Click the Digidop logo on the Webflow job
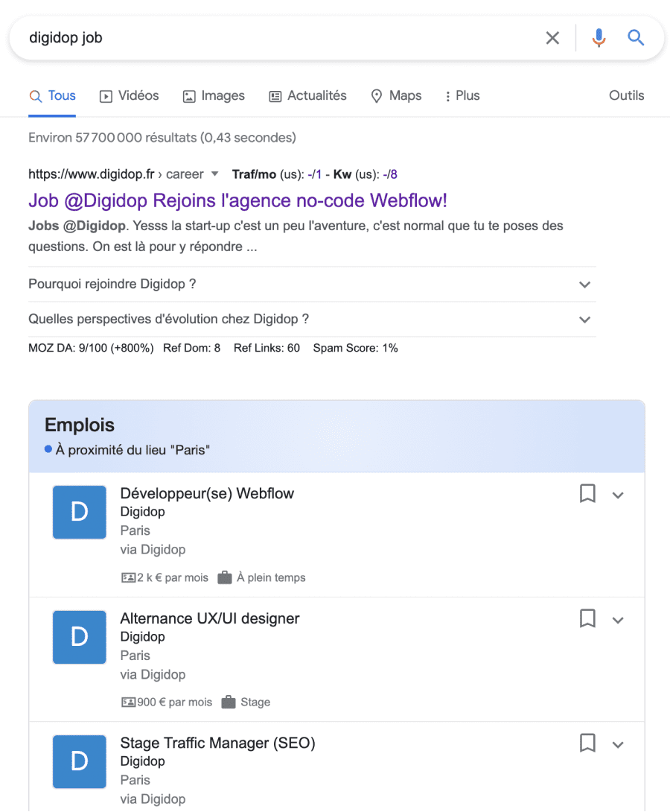The height and width of the screenshot is (812, 670). [79, 512]
